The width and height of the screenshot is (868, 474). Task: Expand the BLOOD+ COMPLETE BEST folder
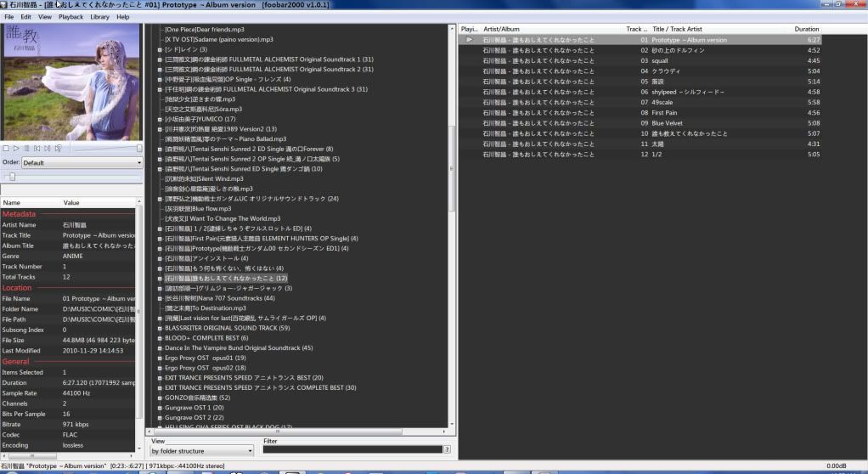pyautogui.click(x=160, y=338)
